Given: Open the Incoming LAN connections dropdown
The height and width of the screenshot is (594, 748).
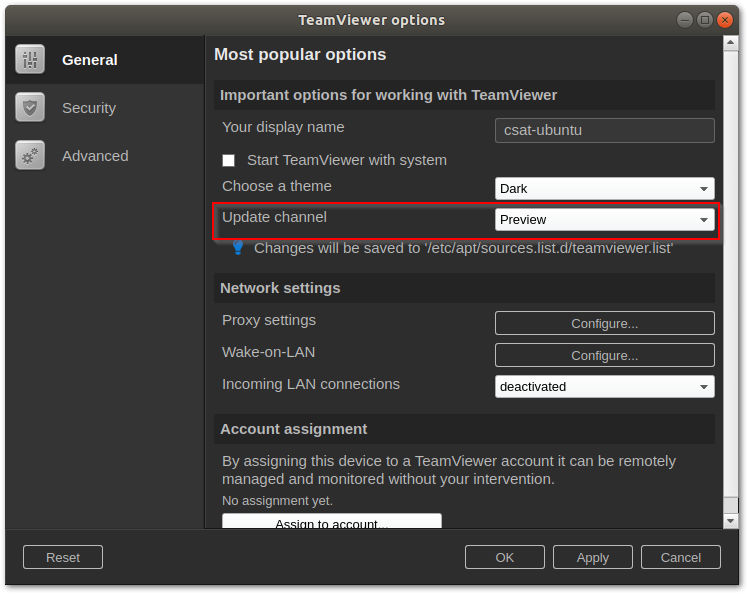Looking at the screenshot, I should 604,386.
